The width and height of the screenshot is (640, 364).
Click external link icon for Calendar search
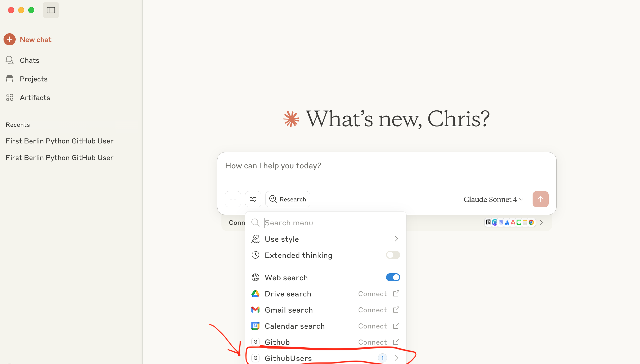coord(396,326)
